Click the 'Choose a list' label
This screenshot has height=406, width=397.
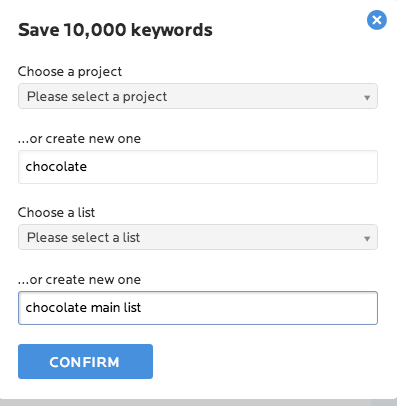56,212
